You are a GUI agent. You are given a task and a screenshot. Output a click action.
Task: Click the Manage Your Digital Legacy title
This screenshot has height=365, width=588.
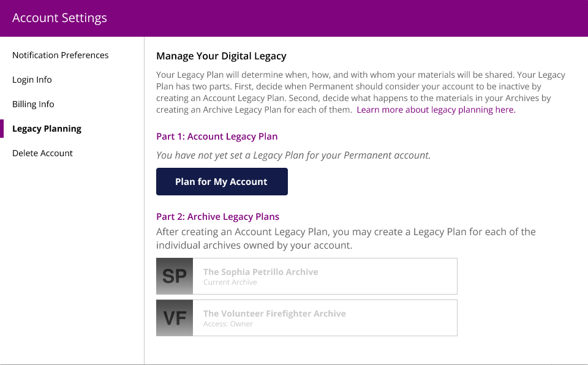[221, 56]
